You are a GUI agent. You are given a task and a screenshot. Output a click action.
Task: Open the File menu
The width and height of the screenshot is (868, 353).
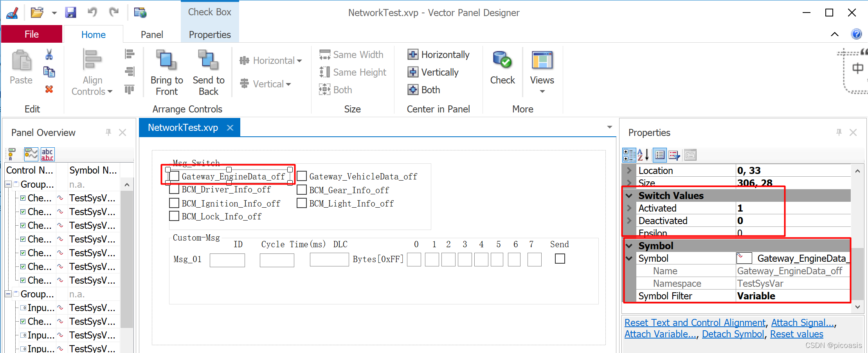[32, 34]
